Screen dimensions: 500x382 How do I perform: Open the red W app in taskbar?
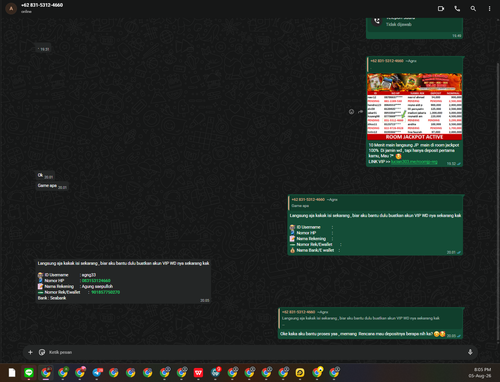198,373
